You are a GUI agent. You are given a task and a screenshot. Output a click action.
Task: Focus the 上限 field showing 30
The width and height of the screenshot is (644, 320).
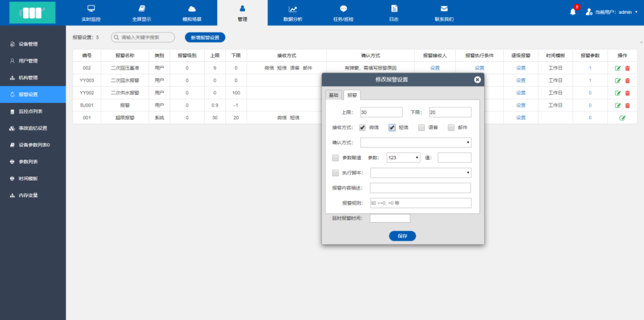[x=381, y=113]
